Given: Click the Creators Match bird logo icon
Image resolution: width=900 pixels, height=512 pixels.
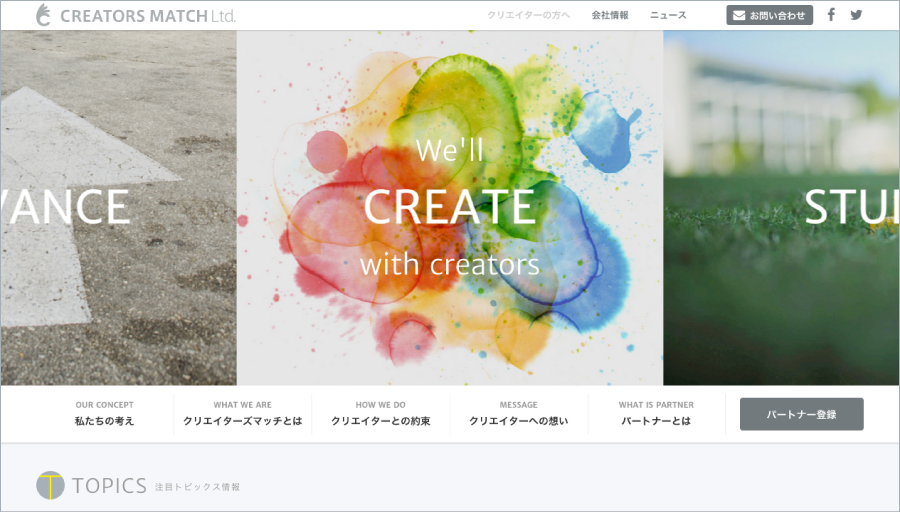Looking at the screenshot, I should [43, 15].
